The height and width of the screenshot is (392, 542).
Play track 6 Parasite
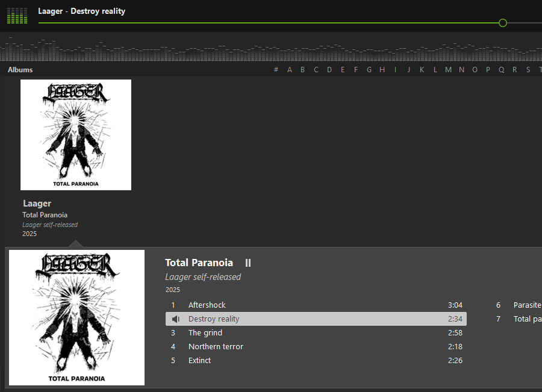coord(526,305)
